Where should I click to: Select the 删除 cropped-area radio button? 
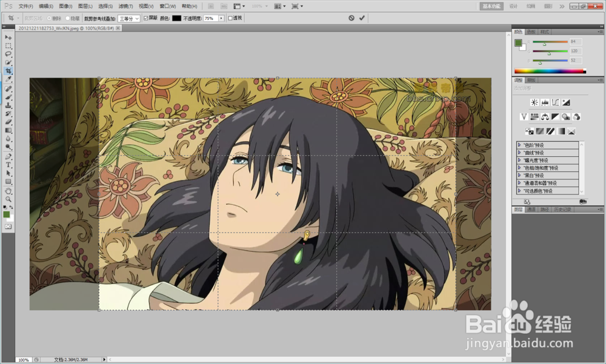pyautogui.click(x=49, y=18)
